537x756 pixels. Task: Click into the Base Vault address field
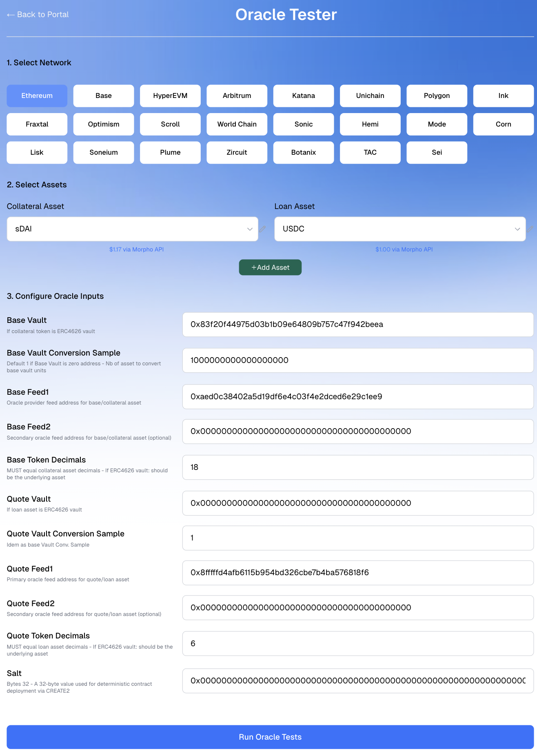click(x=357, y=325)
